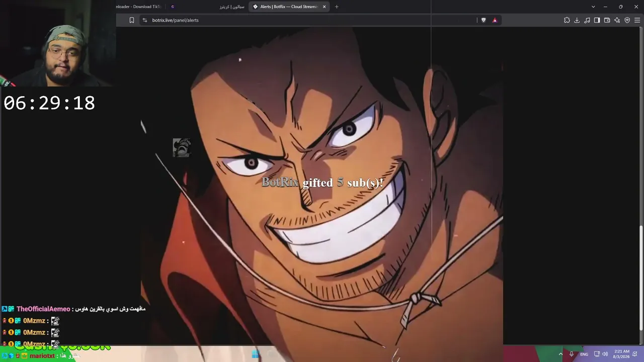644x362 pixels.
Task: Toggle the browser sidebar panel
Action: 597,20
